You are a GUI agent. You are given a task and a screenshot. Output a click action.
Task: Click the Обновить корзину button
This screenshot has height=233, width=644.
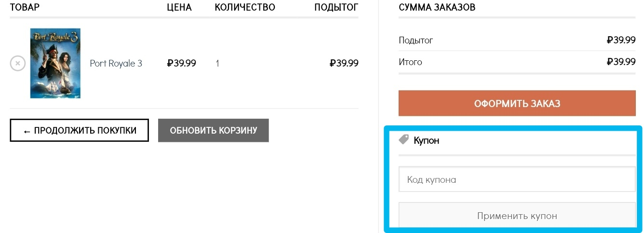tap(214, 130)
